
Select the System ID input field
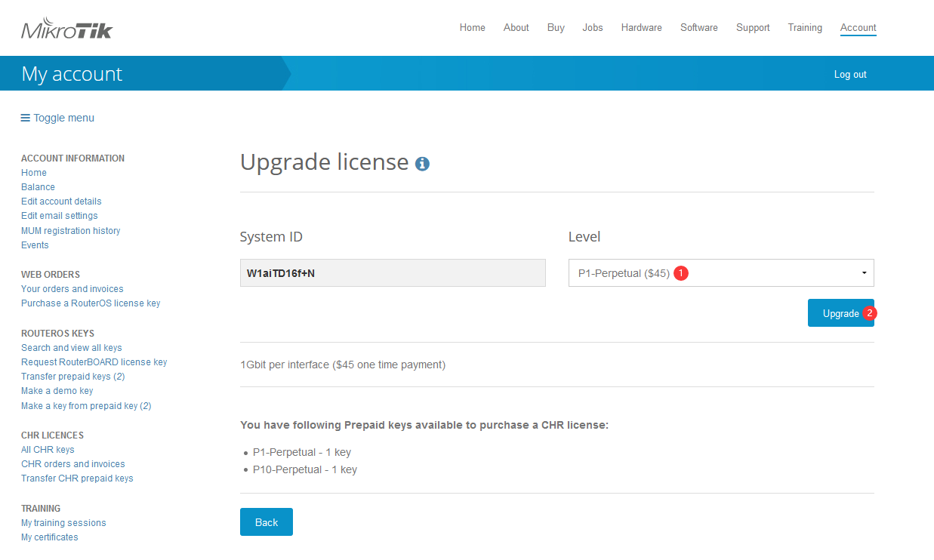[x=392, y=273]
